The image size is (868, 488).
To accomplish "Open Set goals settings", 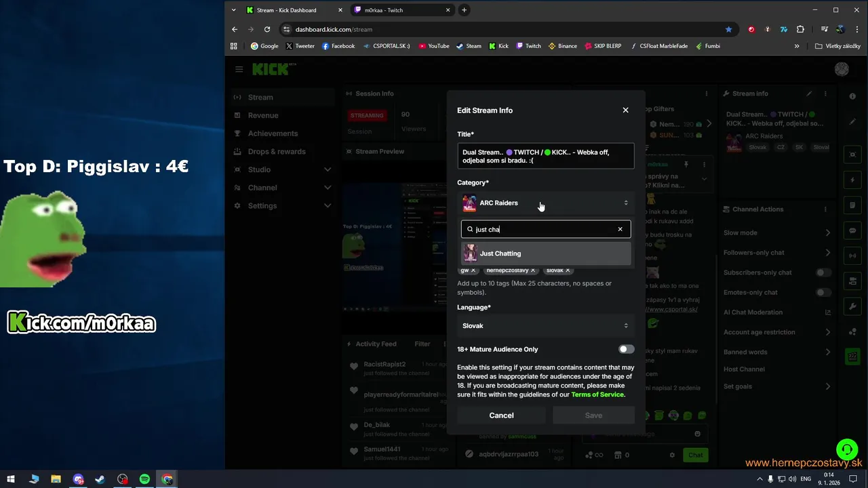I will click(777, 386).
